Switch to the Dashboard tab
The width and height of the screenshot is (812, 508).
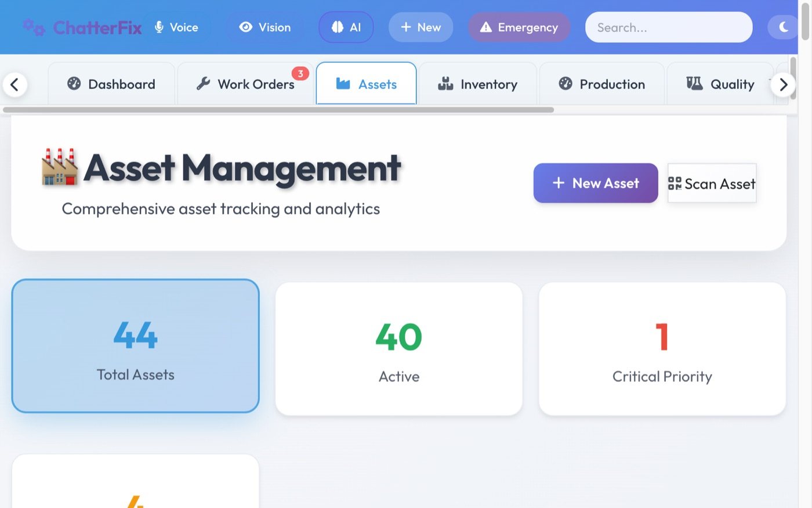pyautogui.click(x=111, y=84)
